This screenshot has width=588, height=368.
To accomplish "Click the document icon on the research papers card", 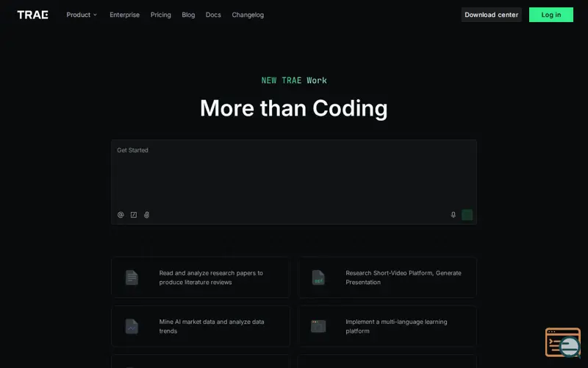I will click(x=132, y=277).
